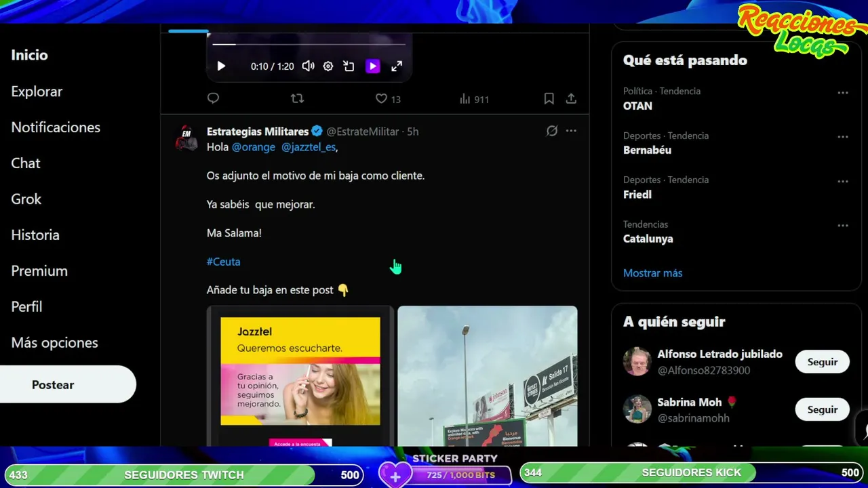Image resolution: width=868 pixels, height=488 pixels.
Task: Mute the video with the speaker icon
Action: pos(308,66)
